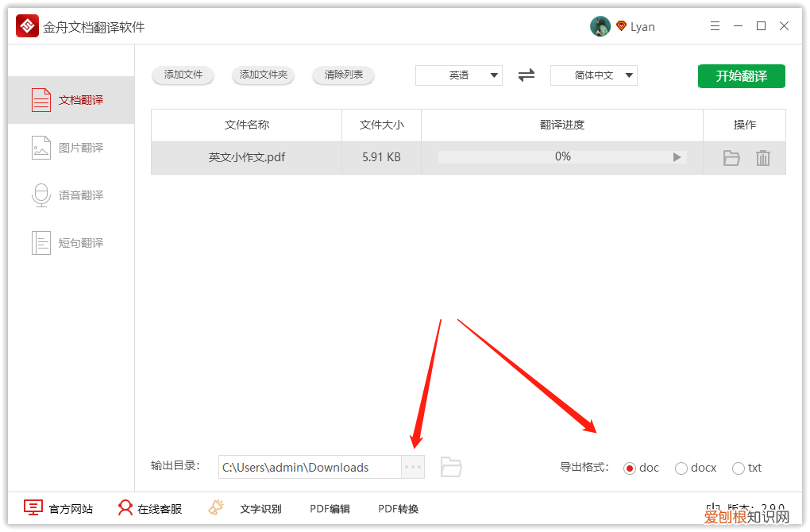Image resolution: width=810 pixels, height=532 pixels.
Task: Open the hamburger menu at top right
Action: pyautogui.click(x=714, y=25)
